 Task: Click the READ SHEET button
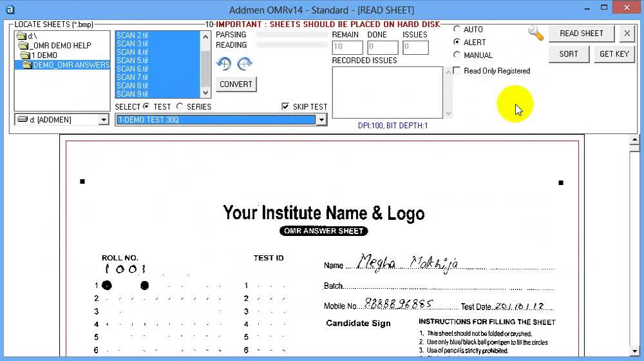click(x=582, y=34)
